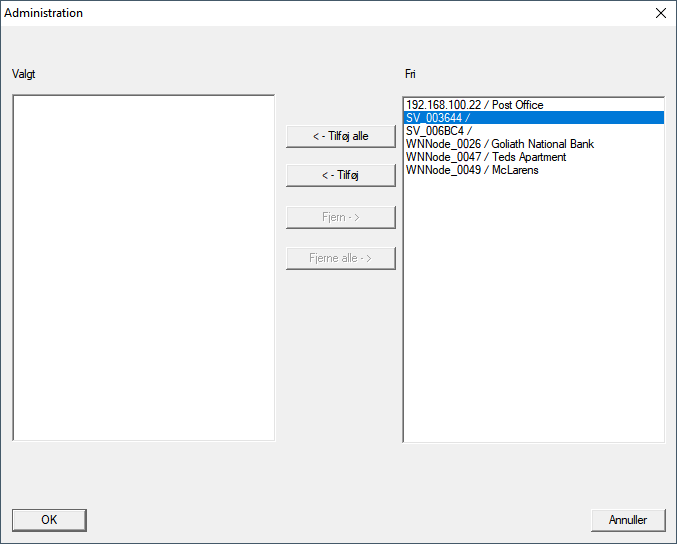Select the 192.168.100.22 / Post Office entry
The width and height of the screenshot is (677, 544).
(474, 105)
